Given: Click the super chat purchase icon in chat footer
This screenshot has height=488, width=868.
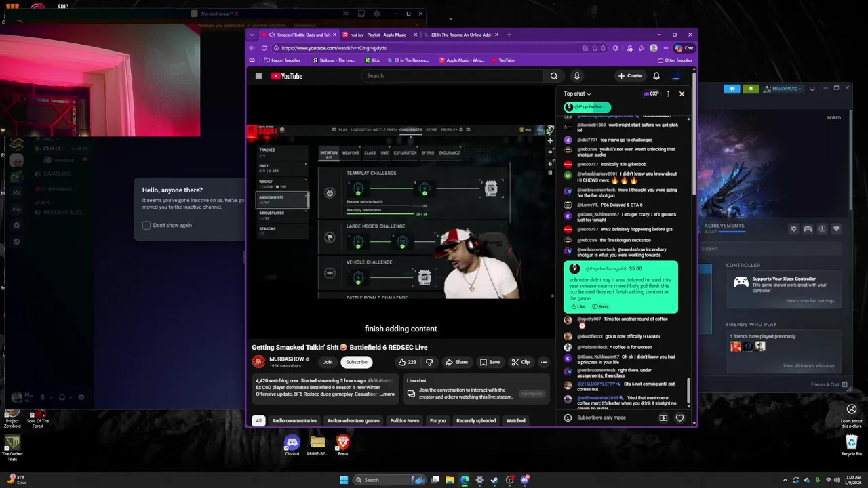Looking at the screenshot, I should 663,418.
